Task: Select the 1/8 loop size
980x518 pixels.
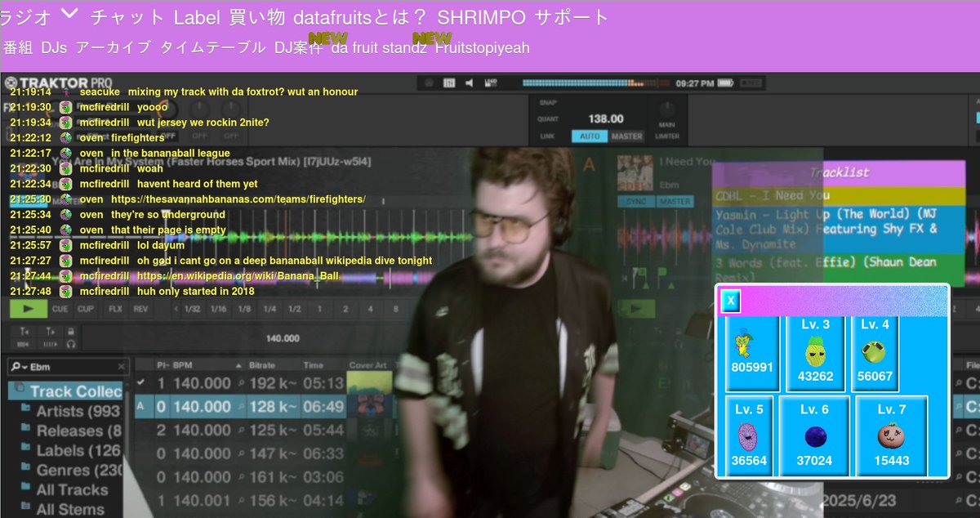Action: click(x=244, y=309)
